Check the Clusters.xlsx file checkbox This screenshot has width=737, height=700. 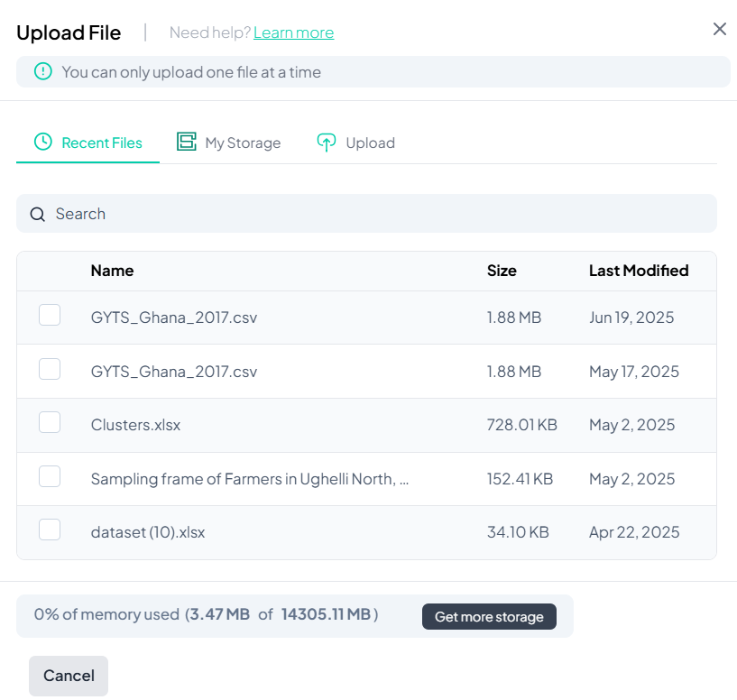[50, 423]
